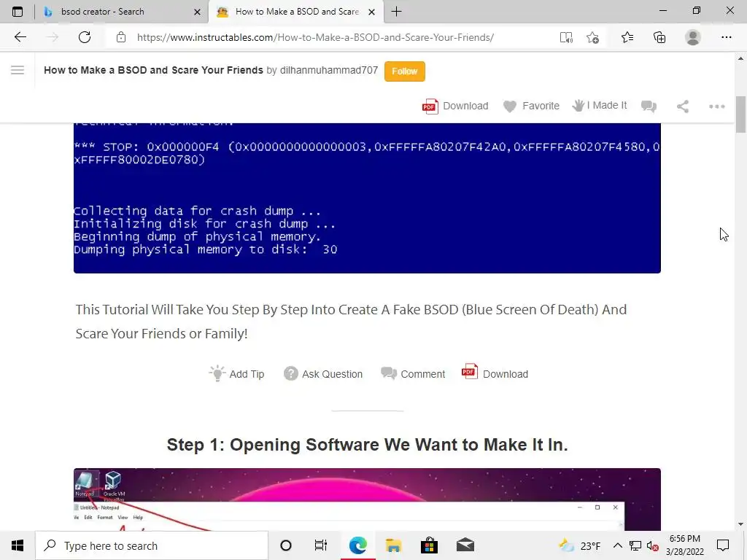
Task: Click the scrollbar up arrow
Action: tap(740, 58)
